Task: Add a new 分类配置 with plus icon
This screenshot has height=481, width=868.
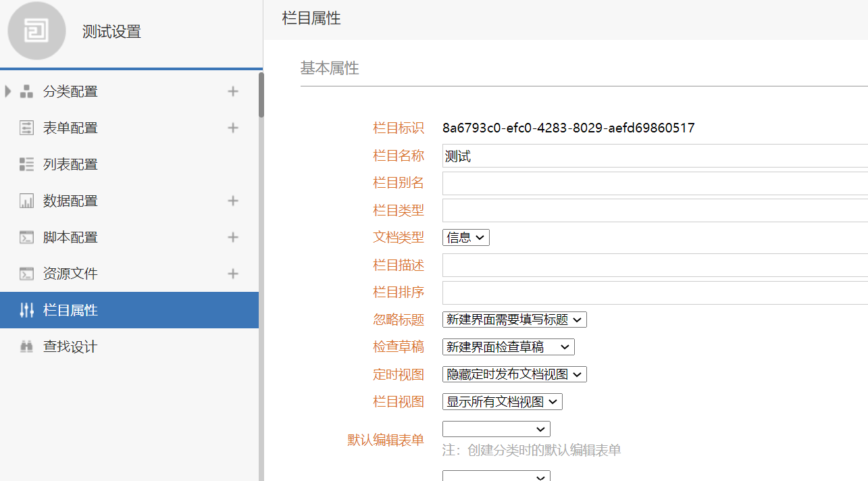Action: point(233,91)
